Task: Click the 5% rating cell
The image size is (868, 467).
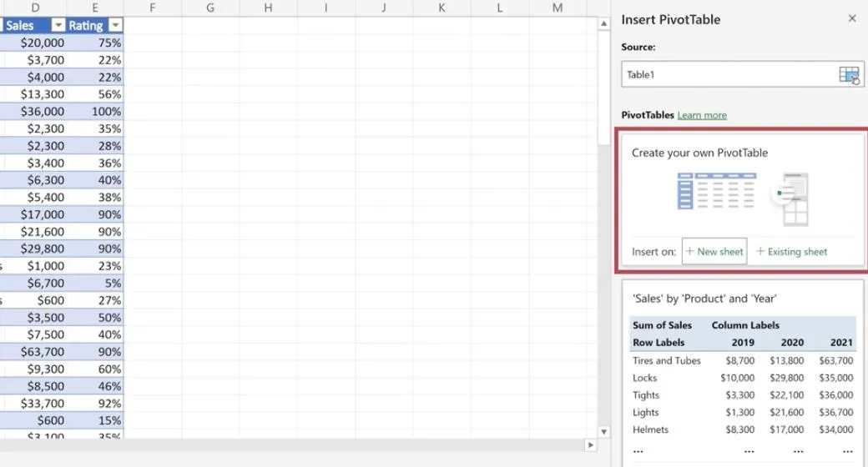Action: tap(95, 283)
